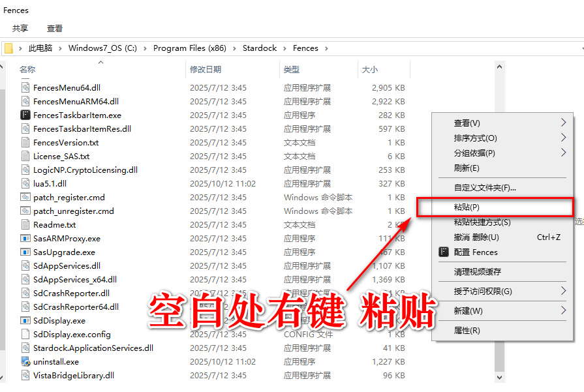The height and width of the screenshot is (392, 584).
Task: Expand the 查看(V) submenu arrow
Action: 563,123
